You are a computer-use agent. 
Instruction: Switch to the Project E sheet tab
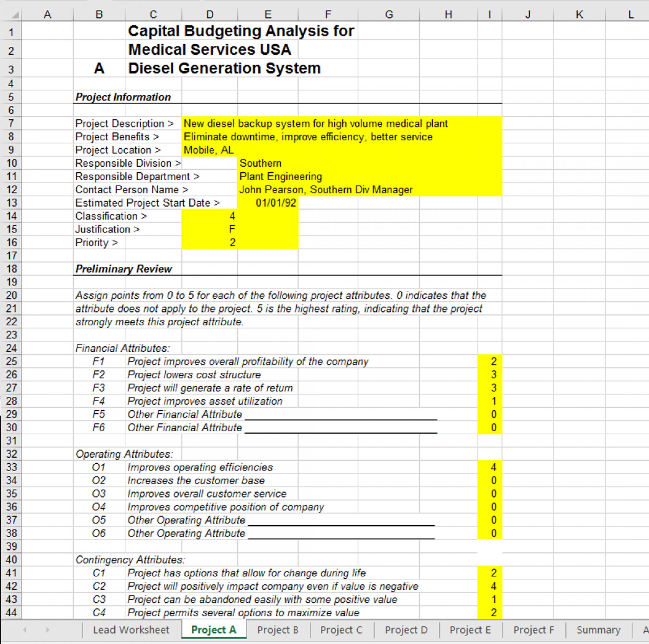pyautogui.click(x=470, y=630)
